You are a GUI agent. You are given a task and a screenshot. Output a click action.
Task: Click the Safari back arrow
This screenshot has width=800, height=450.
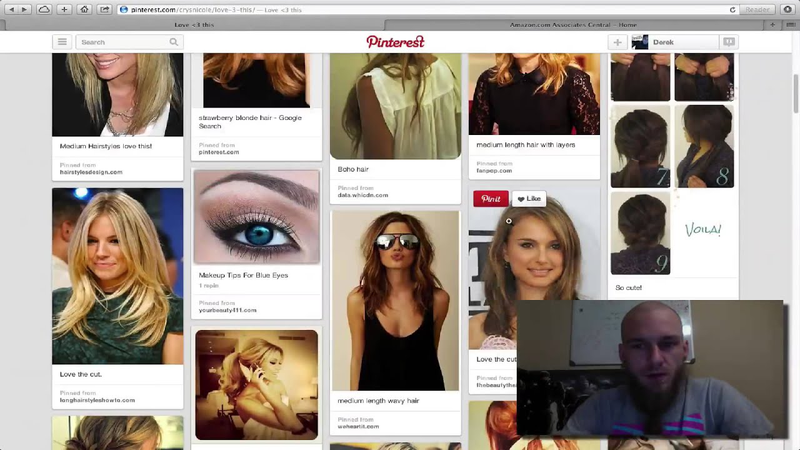[x=12, y=9]
